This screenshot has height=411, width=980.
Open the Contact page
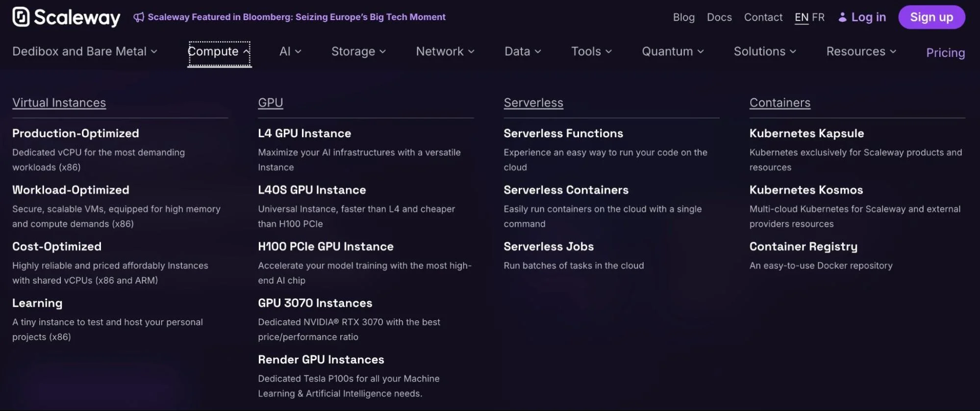click(x=763, y=17)
